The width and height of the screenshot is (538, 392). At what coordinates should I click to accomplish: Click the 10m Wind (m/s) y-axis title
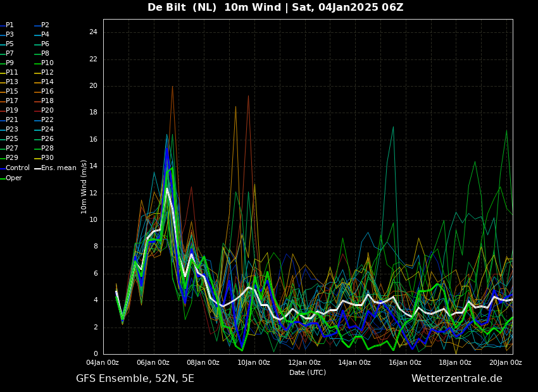84,187
